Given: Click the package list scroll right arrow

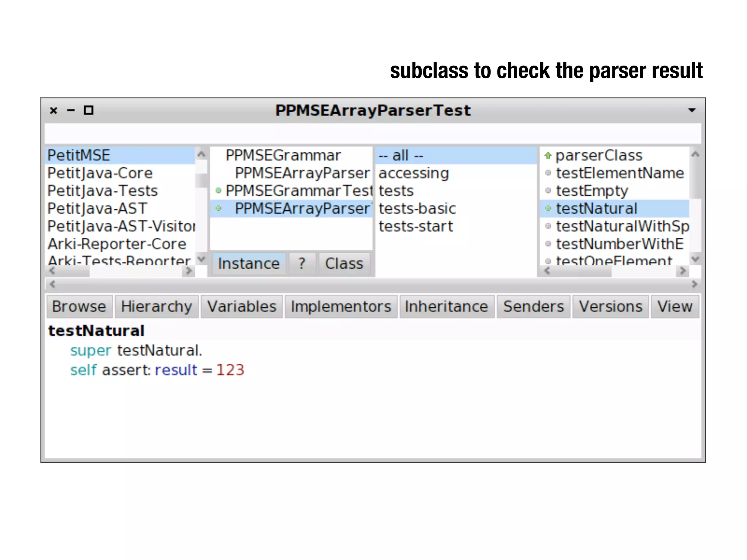Looking at the screenshot, I should pyautogui.click(x=189, y=271).
